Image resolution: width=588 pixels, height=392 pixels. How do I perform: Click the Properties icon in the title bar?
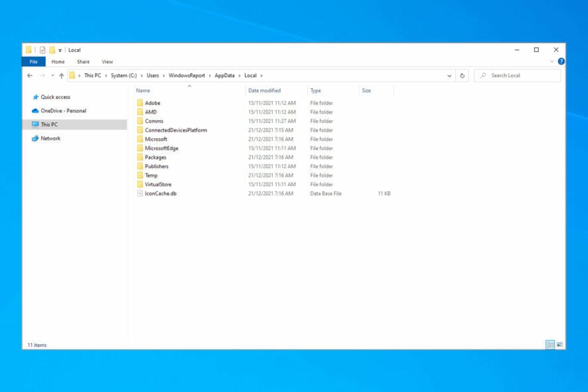[42, 50]
